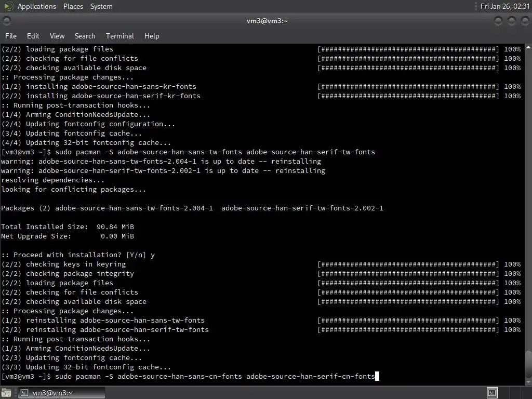Viewport: 532px width, 399px height.
Task: Open the Applications menu icon
Action: click(x=8, y=6)
